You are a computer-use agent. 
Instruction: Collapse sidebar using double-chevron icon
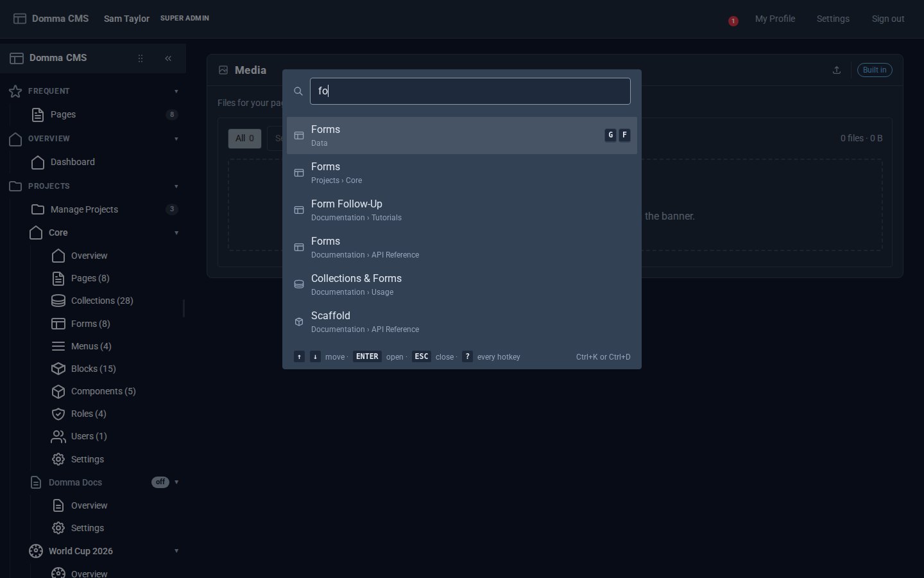coord(168,58)
